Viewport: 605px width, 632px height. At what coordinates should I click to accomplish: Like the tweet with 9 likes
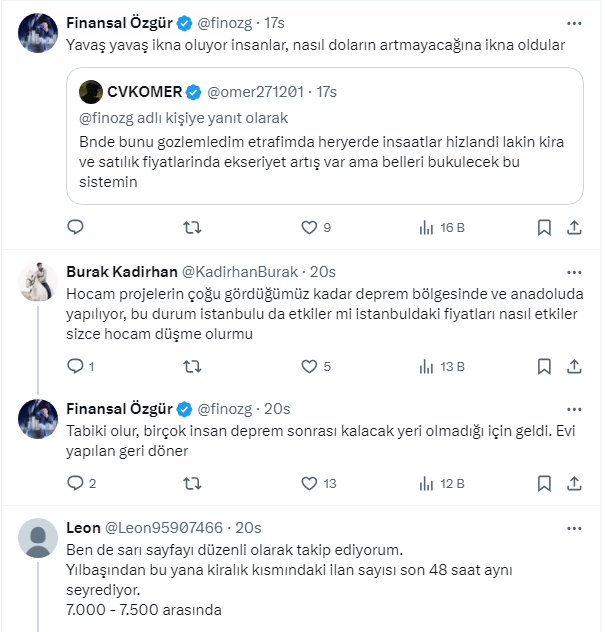coord(310,228)
